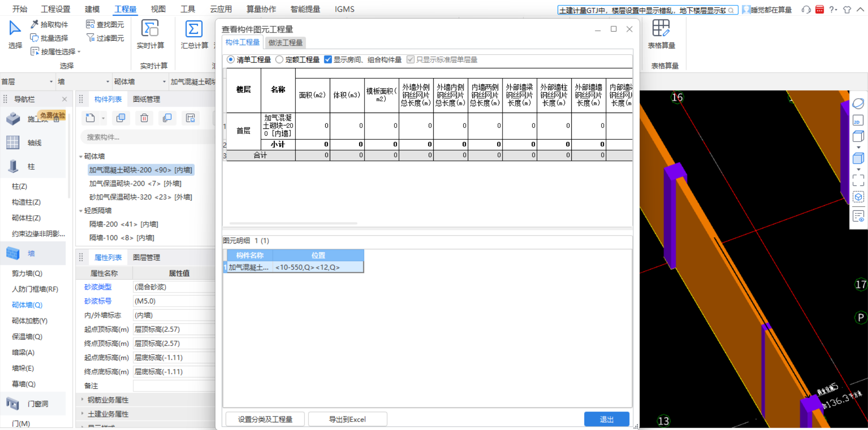
Task: Expand the 钢筋业务属性 section
Action: [x=82, y=400]
